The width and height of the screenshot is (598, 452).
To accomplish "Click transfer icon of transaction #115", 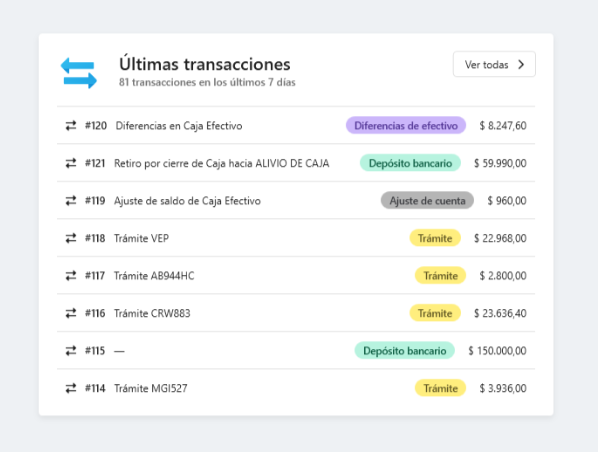I will tap(71, 351).
